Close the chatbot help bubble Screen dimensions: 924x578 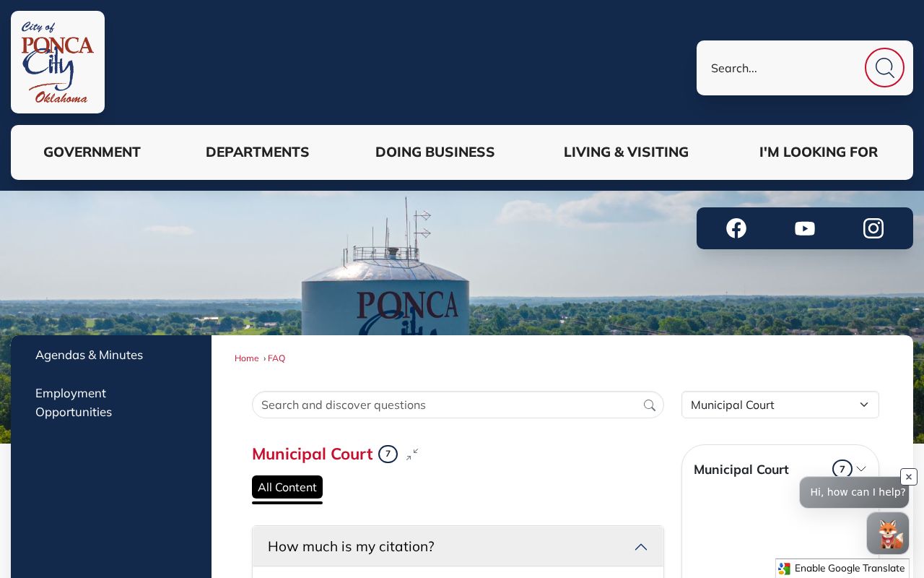909,477
